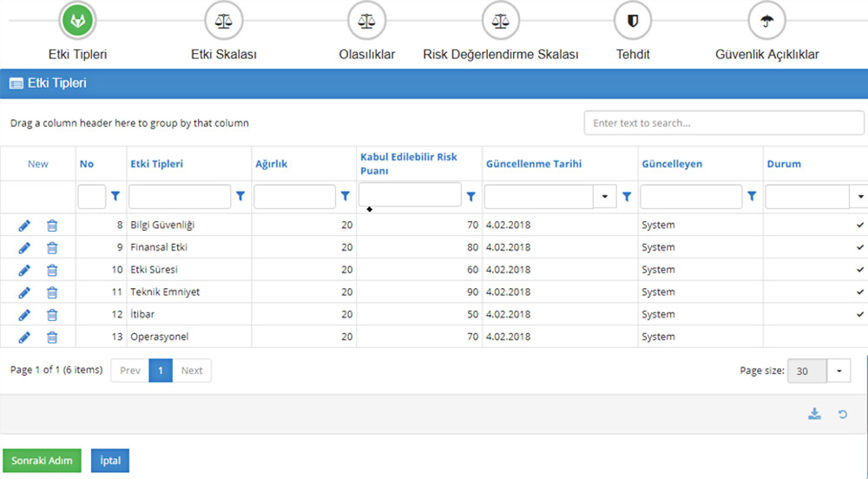Open the Durum filter dropdown
The height and width of the screenshot is (479, 868).
860,198
